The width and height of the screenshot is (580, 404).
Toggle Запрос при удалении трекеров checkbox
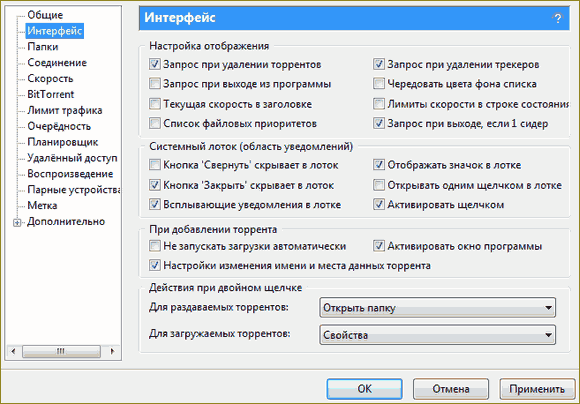pyautogui.click(x=378, y=64)
